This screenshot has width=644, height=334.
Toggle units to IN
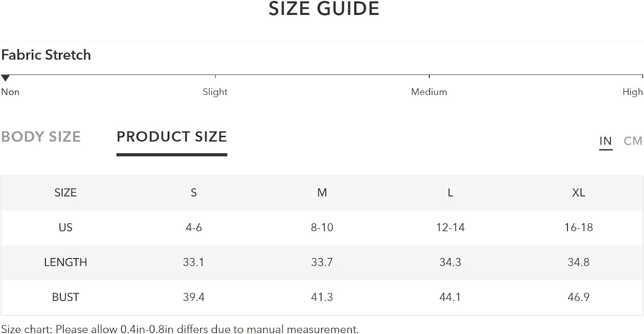click(x=606, y=141)
